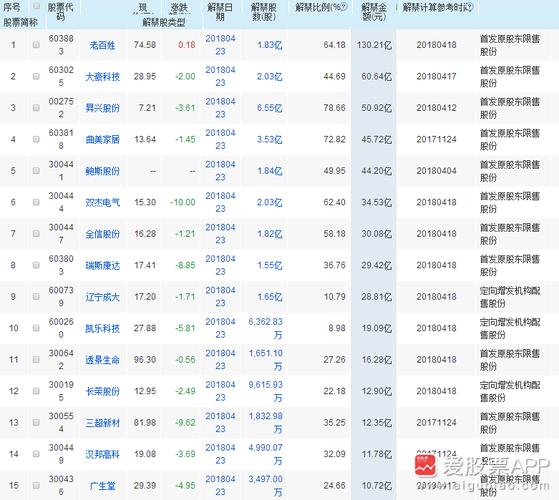Check the box for row 15 广生堂
This screenshot has height=500, width=559.
(36, 485)
